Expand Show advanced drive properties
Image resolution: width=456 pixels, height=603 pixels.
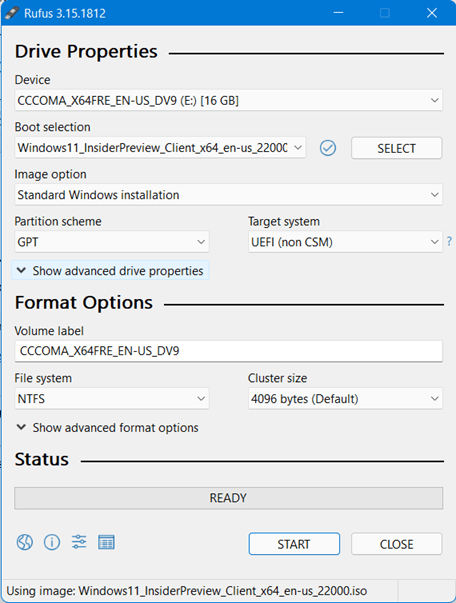(x=110, y=271)
